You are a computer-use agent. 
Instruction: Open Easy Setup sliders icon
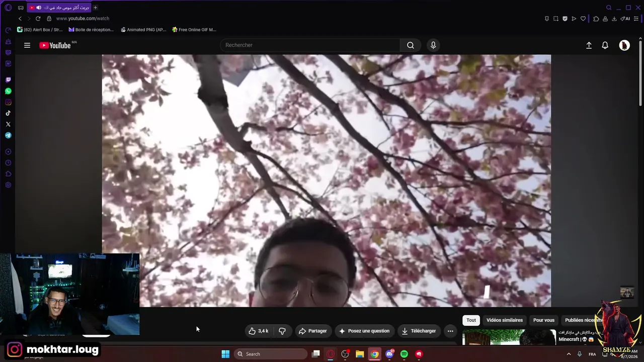click(x=636, y=19)
